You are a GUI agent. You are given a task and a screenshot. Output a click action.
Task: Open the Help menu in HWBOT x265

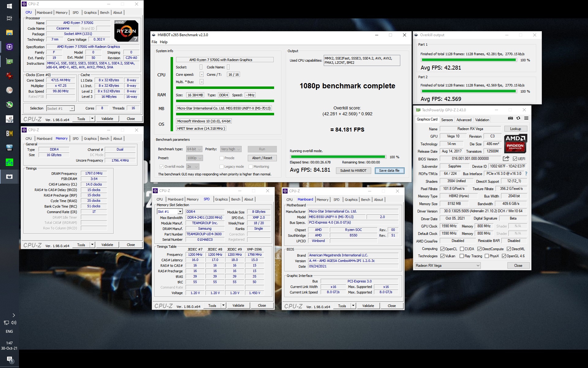(164, 42)
